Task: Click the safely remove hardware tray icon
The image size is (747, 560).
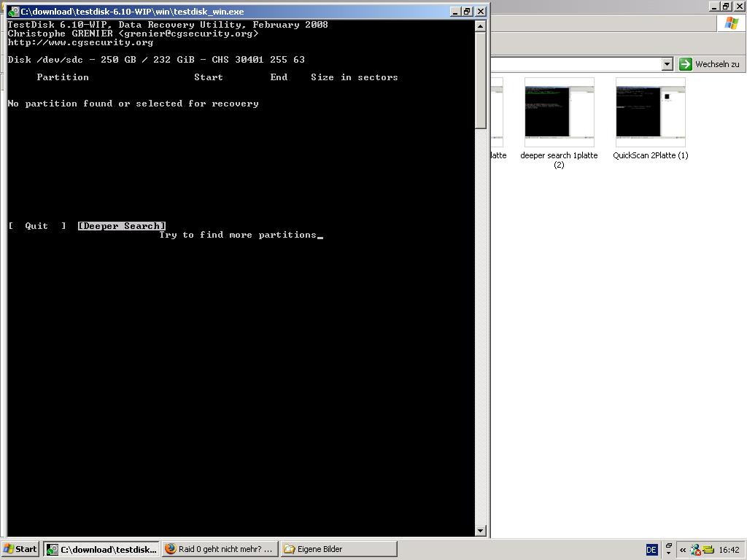Action: [708, 550]
